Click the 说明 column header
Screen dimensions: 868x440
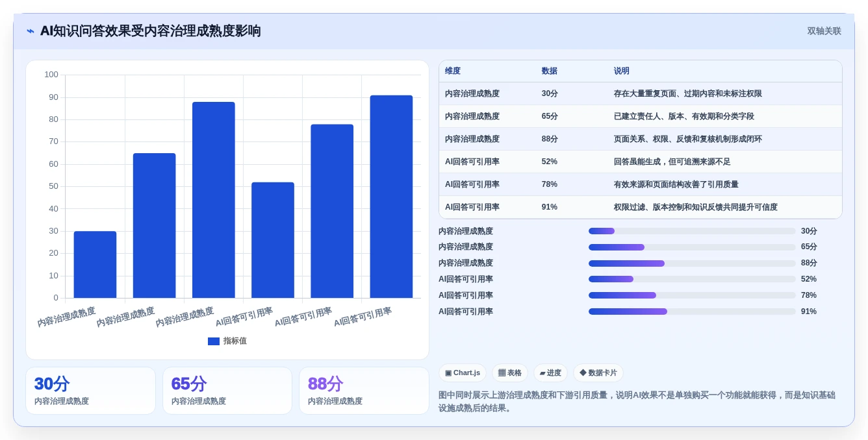tap(622, 71)
